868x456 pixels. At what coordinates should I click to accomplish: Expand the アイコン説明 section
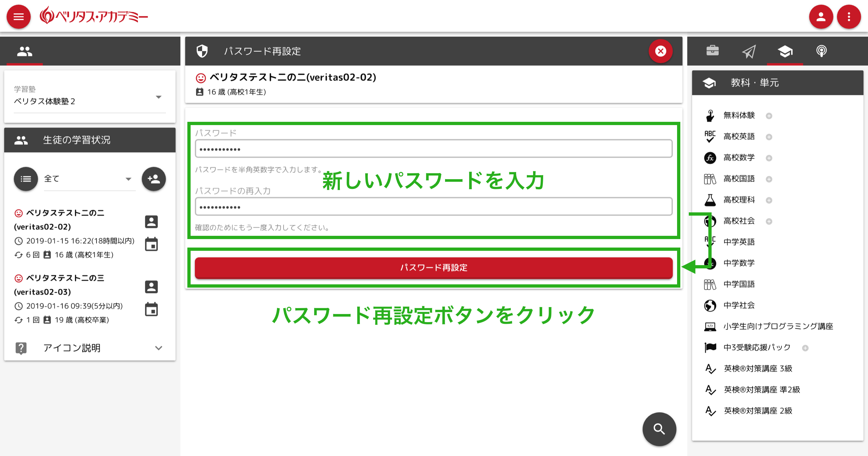tap(90, 348)
